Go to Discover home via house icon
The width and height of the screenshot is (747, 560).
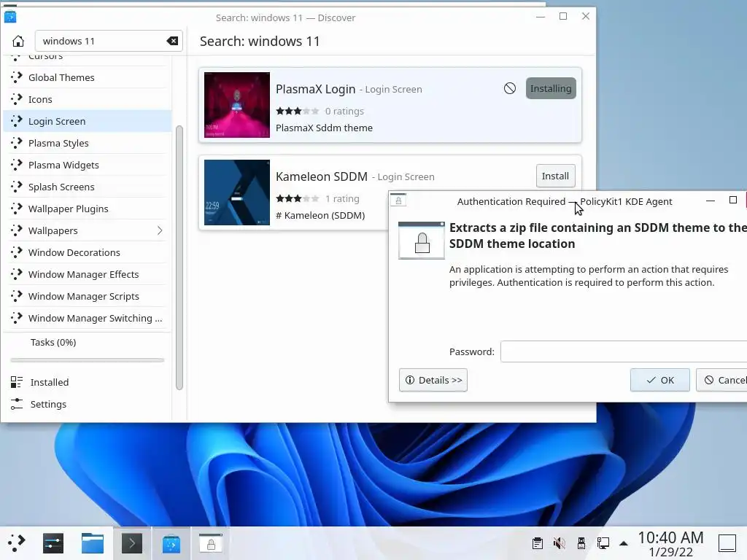click(x=18, y=41)
